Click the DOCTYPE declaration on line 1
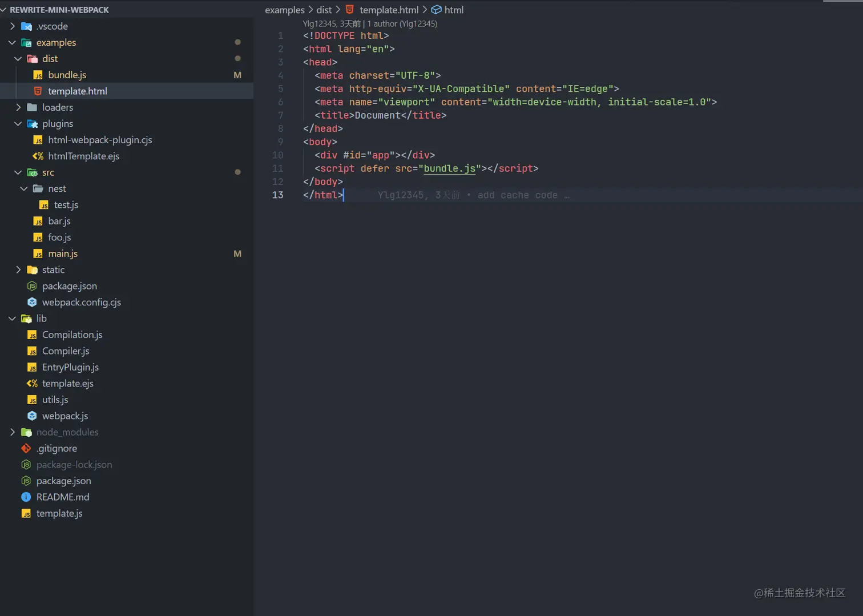Viewport: 863px width, 616px height. coord(346,35)
